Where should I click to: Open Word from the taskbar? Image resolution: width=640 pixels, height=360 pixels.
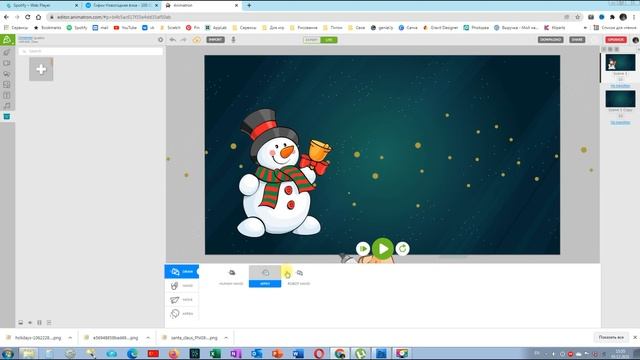click(x=298, y=353)
